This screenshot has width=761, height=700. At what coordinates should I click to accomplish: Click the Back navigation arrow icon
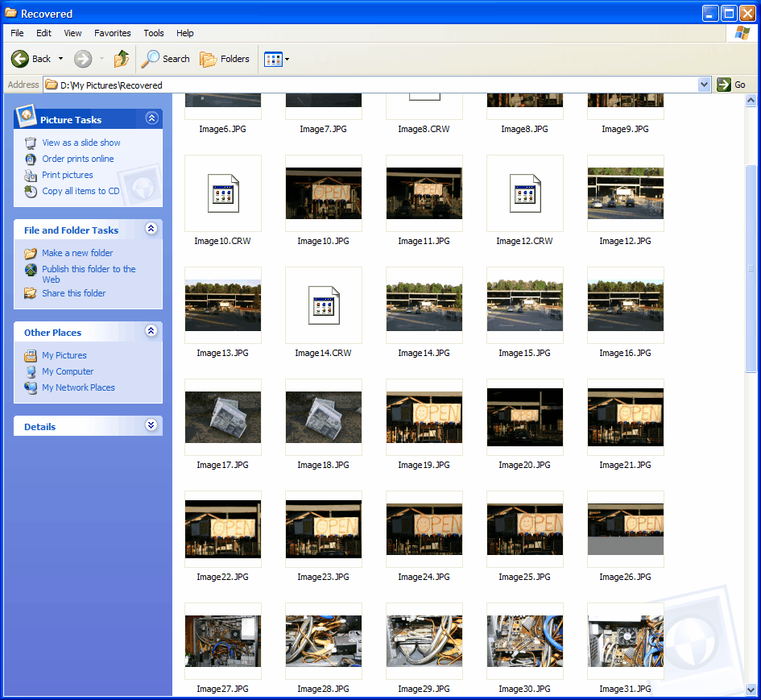click(20, 59)
